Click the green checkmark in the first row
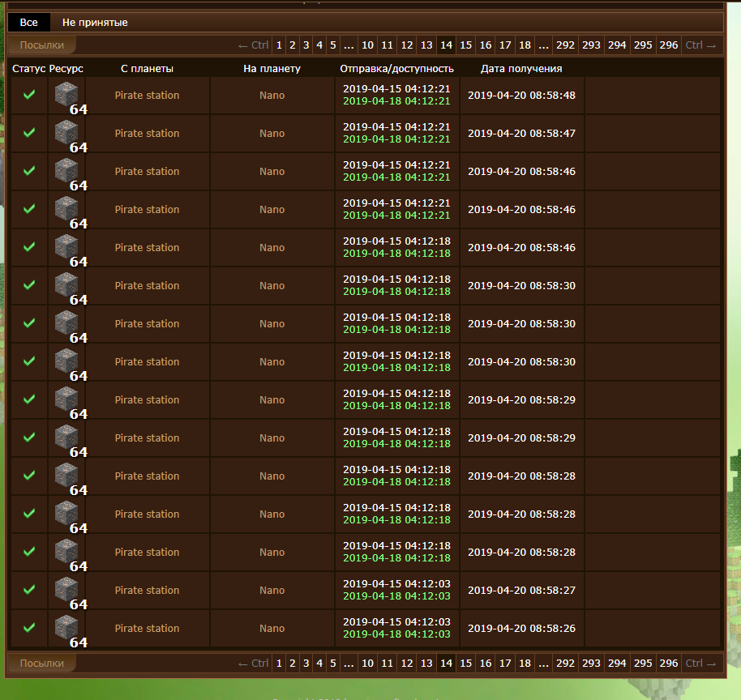 [29, 95]
